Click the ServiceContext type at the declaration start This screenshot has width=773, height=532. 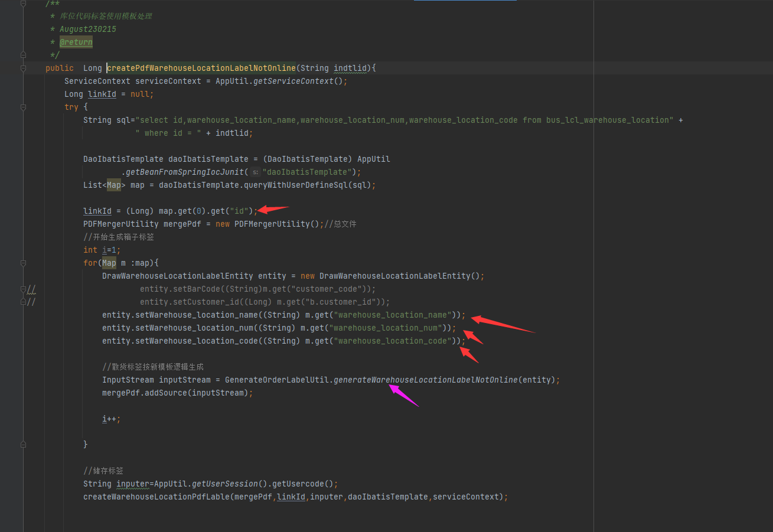[97, 81]
